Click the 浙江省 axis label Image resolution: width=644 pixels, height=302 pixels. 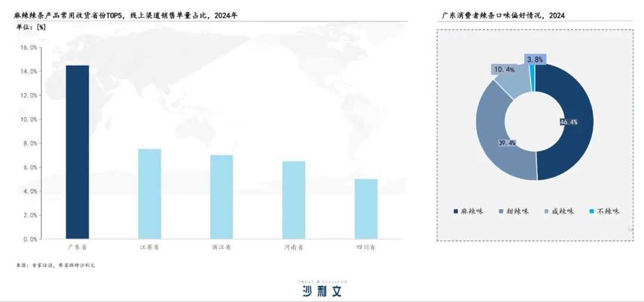point(221,248)
